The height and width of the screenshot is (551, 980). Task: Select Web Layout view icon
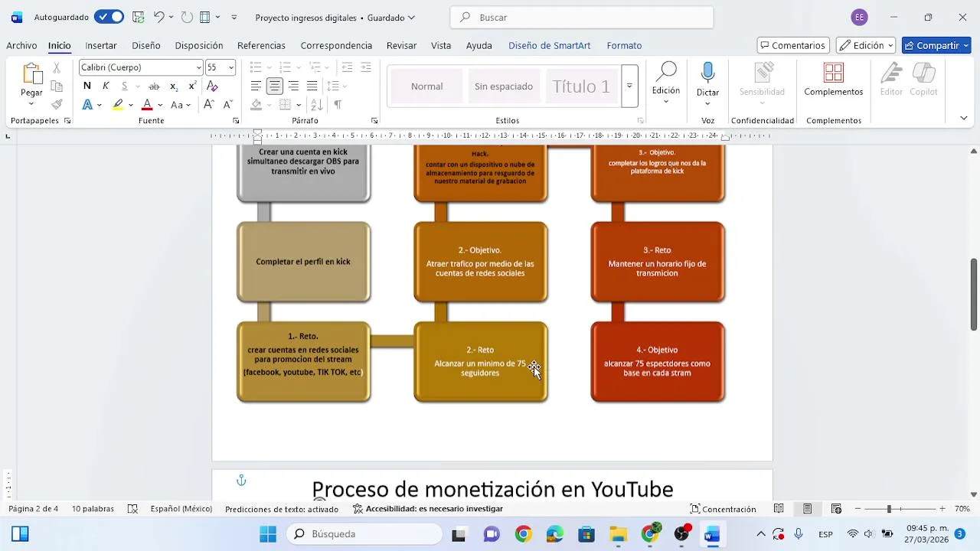tap(836, 509)
